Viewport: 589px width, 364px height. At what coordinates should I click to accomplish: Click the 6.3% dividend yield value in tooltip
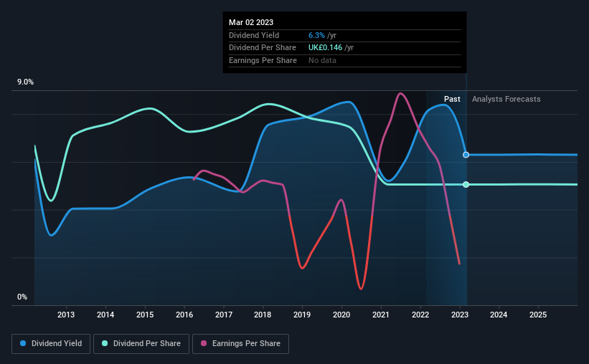pos(316,35)
